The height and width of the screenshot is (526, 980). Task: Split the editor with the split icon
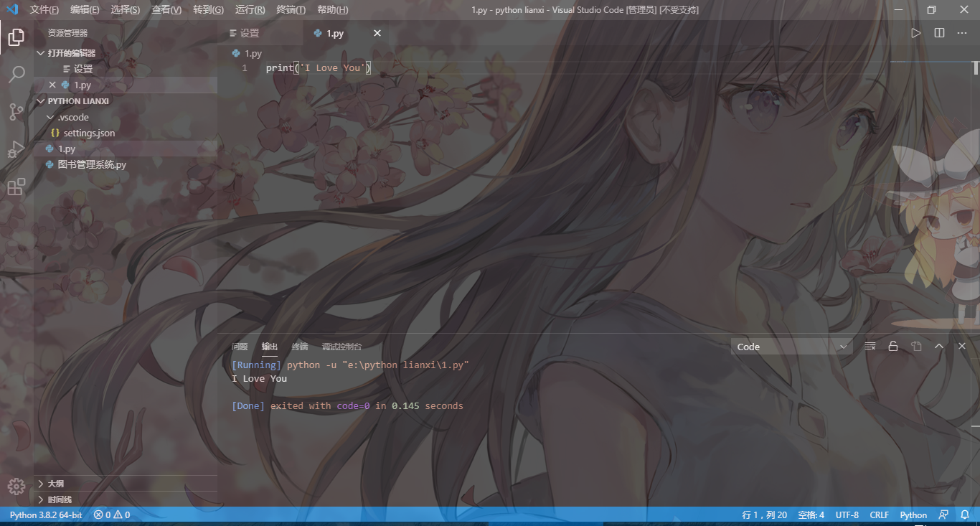(939, 32)
